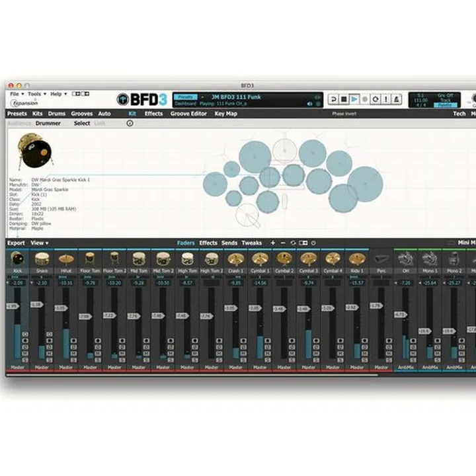Screen dimensions: 476x476
Task: Select the Kick channel drum icon
Action: (17, 259)
